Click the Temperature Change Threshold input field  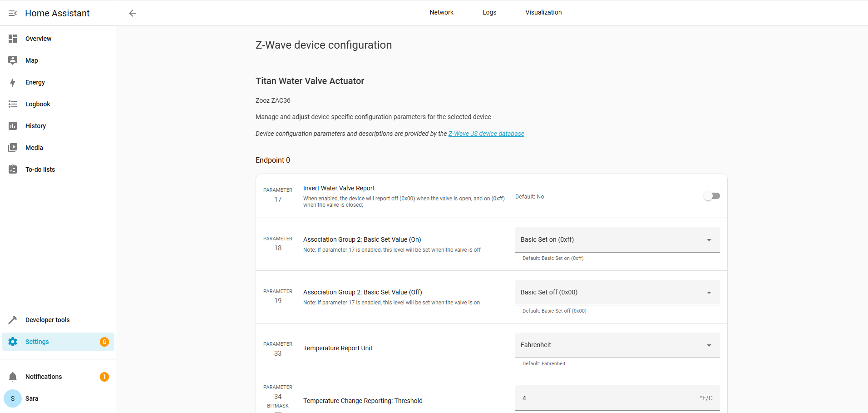608,398
